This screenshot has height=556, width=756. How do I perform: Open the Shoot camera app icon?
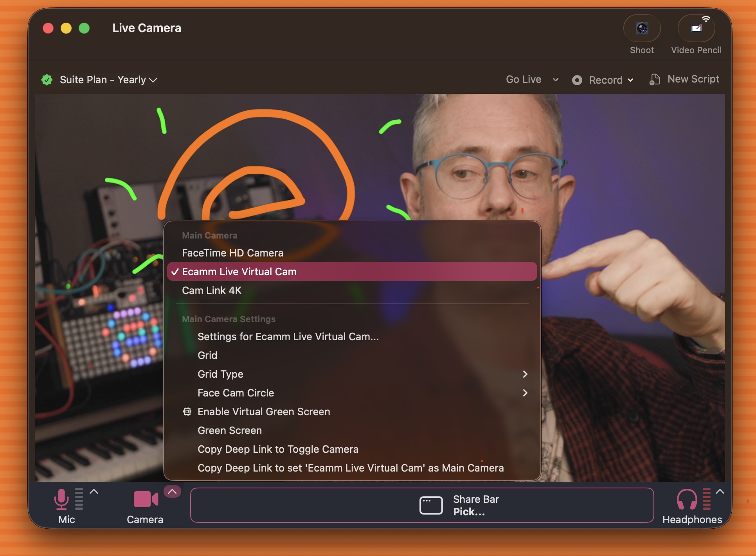point(642,28)
